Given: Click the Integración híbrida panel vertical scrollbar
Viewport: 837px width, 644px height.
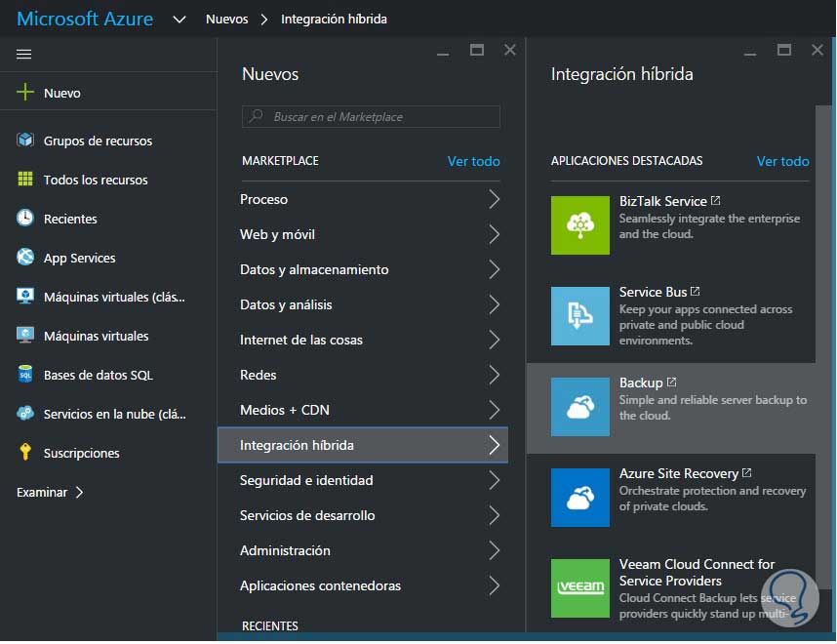Looking at the screenshot, I should [823, 234].
